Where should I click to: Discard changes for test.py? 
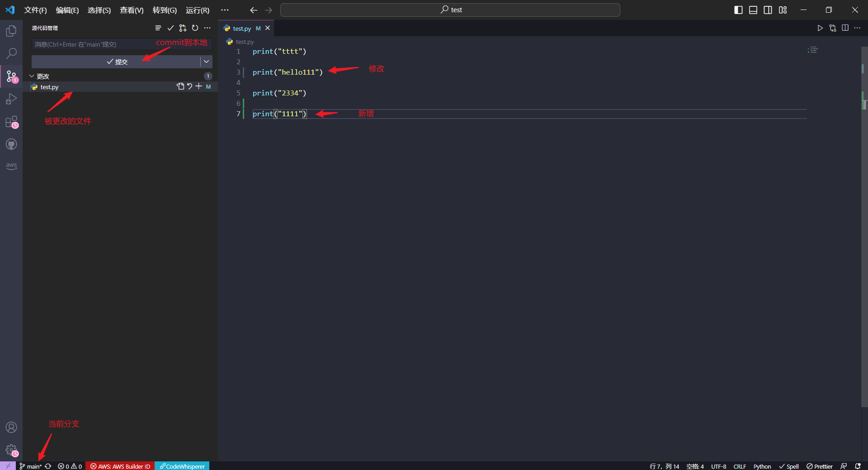click(x=190, y=86)
